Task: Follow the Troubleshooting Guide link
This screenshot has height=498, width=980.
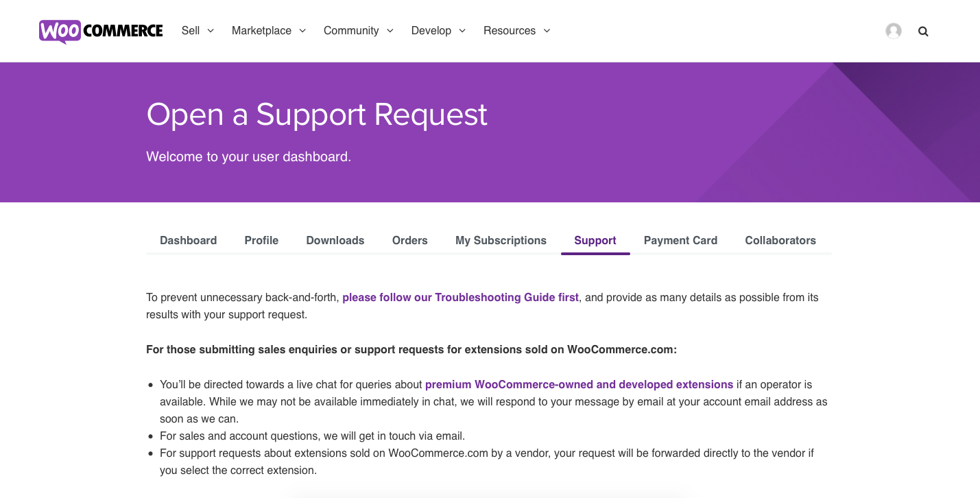Action: pos(460,298)
